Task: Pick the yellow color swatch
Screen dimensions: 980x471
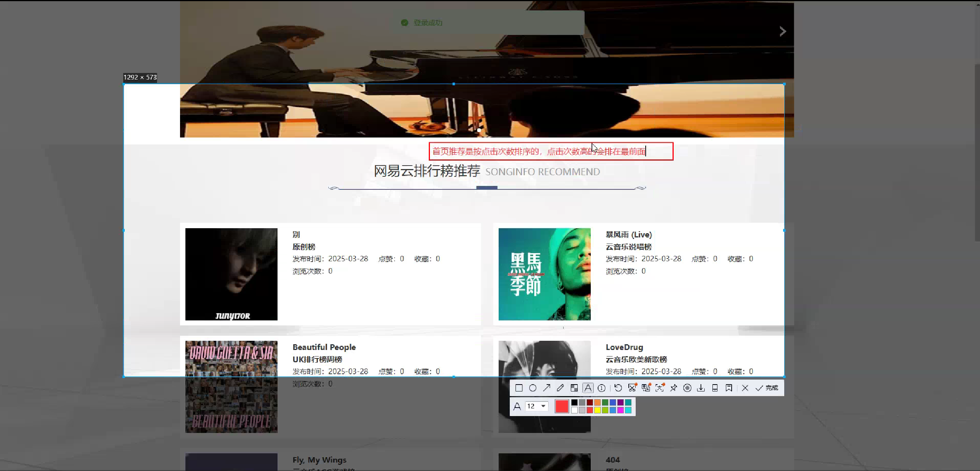Action: click(x=598, y=410)
